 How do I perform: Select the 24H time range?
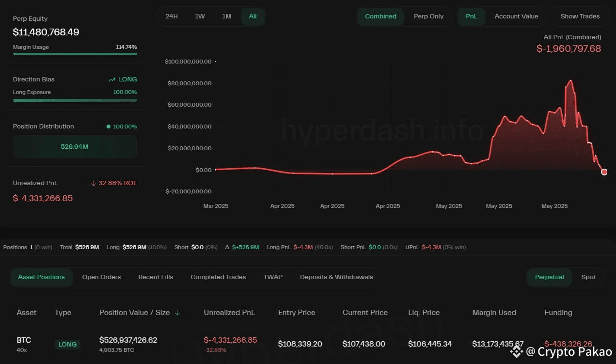[172, 16]
